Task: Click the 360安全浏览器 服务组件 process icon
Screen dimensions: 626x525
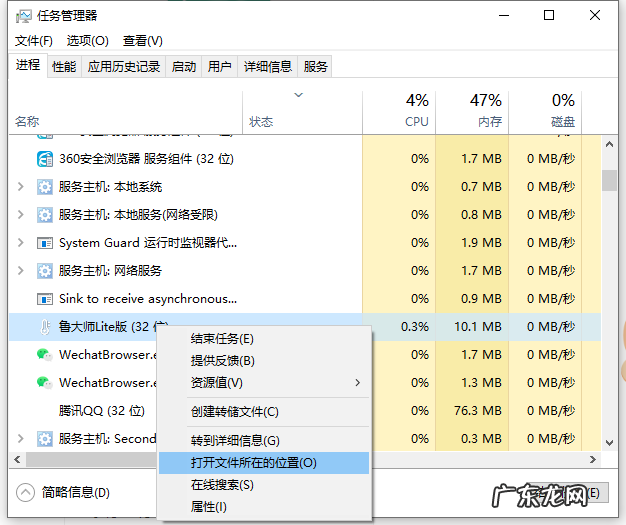Action: 45,159
